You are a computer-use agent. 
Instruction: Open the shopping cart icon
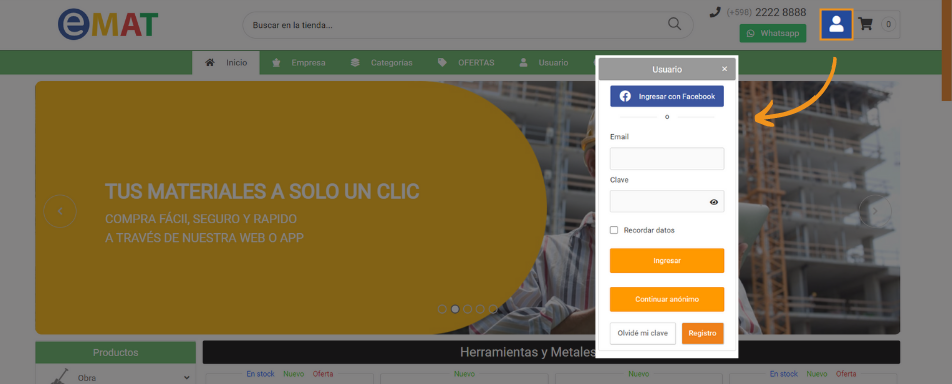865,24
